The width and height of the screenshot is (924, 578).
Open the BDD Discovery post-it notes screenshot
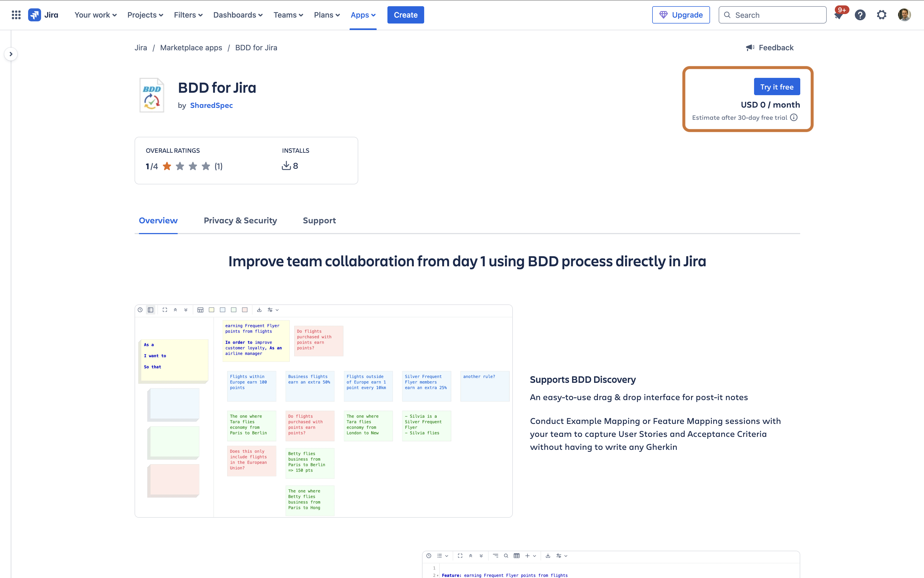coord(323,411)
